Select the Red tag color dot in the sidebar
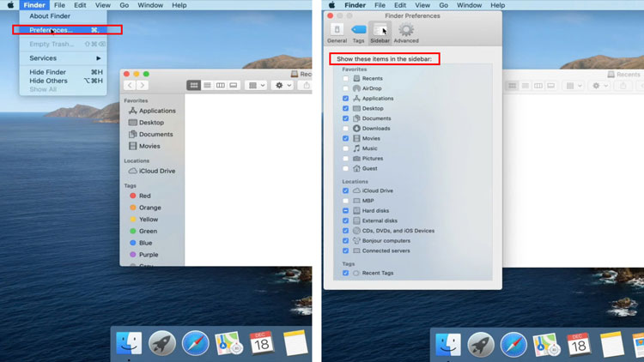The image size is (644, 362). tap(132, 196)
